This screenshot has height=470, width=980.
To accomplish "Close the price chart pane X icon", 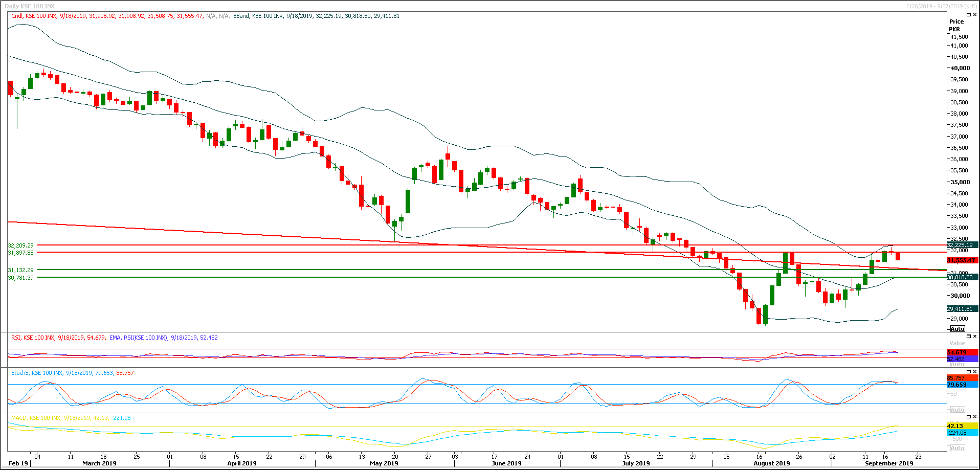I will pos(975,14).
